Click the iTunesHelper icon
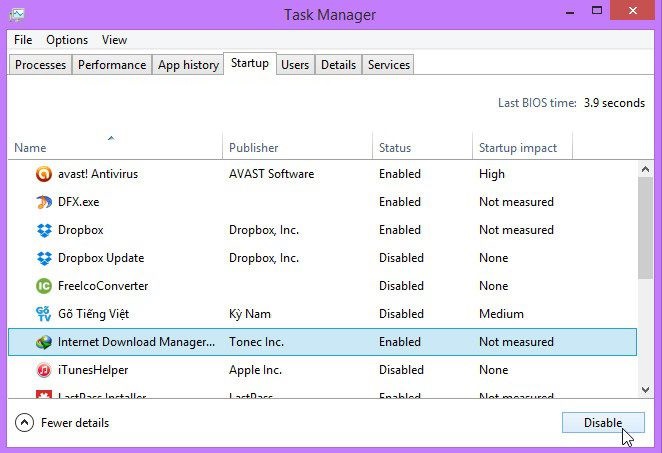 coord(44,370)
